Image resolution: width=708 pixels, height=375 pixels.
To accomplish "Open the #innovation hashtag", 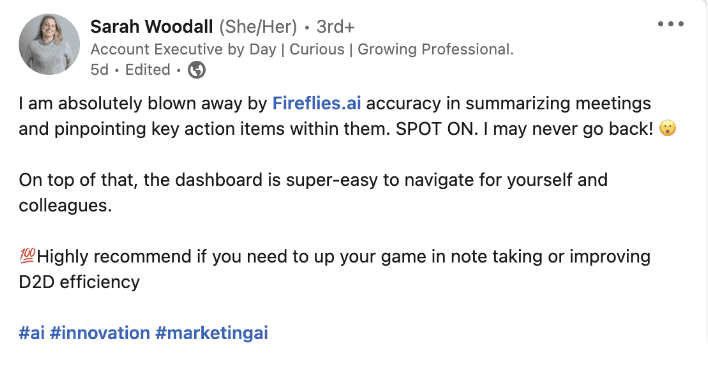I will tap(100, 333).
